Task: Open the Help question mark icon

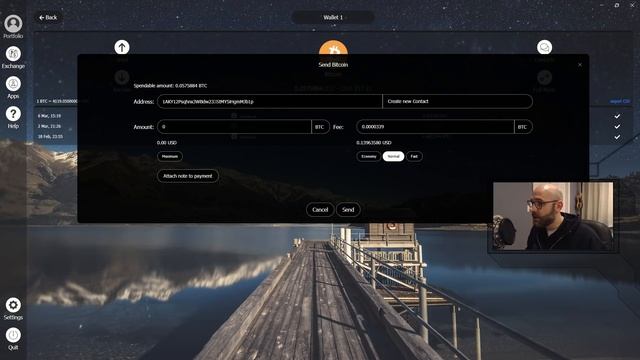Action: click(13, 114)
